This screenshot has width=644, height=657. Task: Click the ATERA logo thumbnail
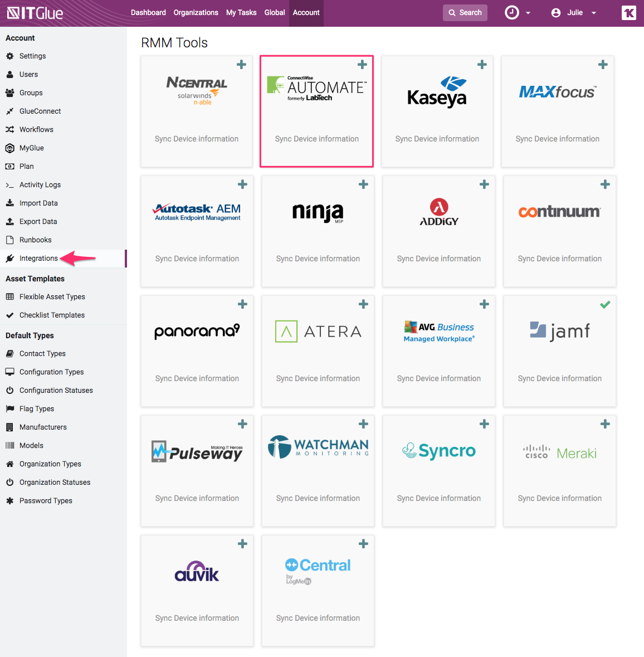point(318,332)
